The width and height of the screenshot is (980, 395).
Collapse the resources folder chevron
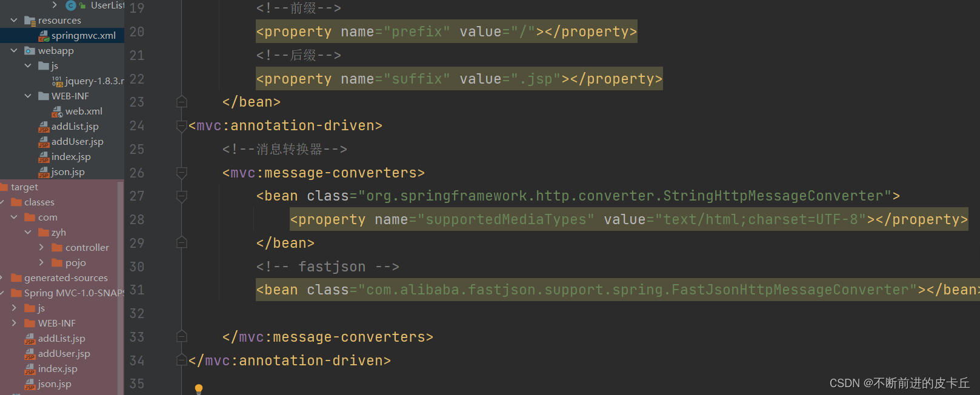click(x=14, y=21)
